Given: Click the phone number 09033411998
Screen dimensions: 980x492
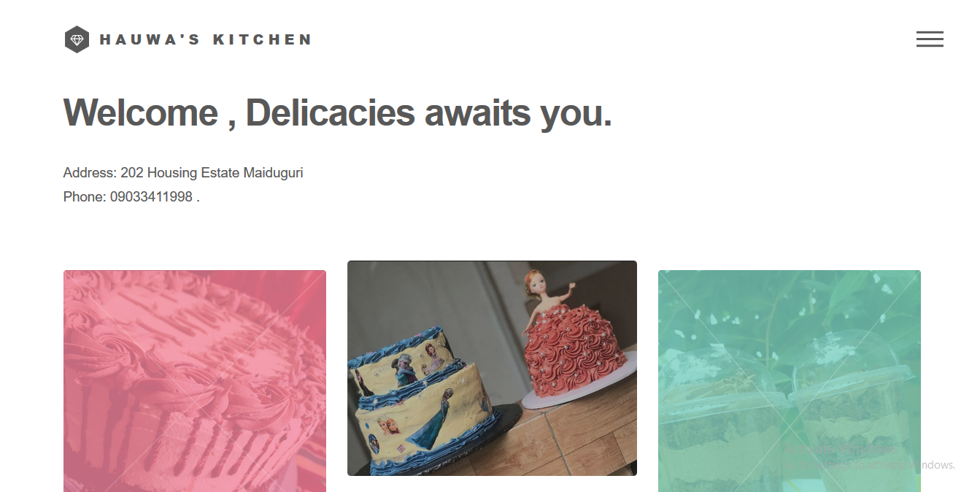Looking at the screenshot, I should [151, 197].
